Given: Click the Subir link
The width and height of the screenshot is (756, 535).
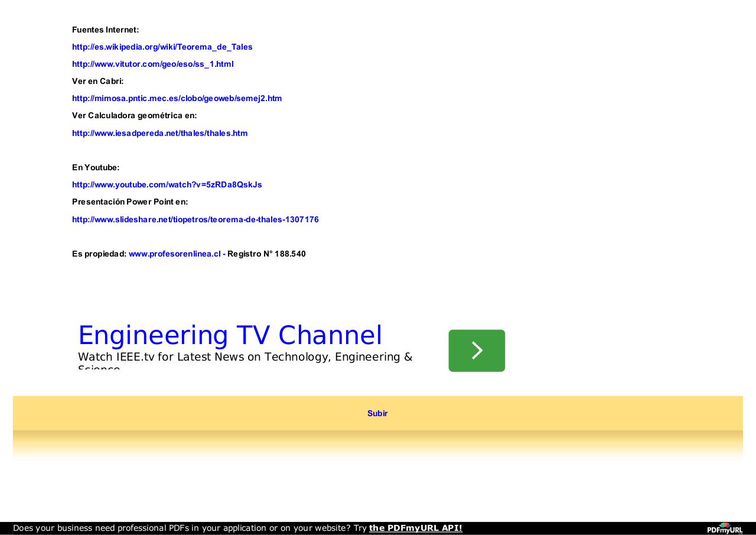Looking at the screenshot, I should pyautogui.click(x=377, y=413).
